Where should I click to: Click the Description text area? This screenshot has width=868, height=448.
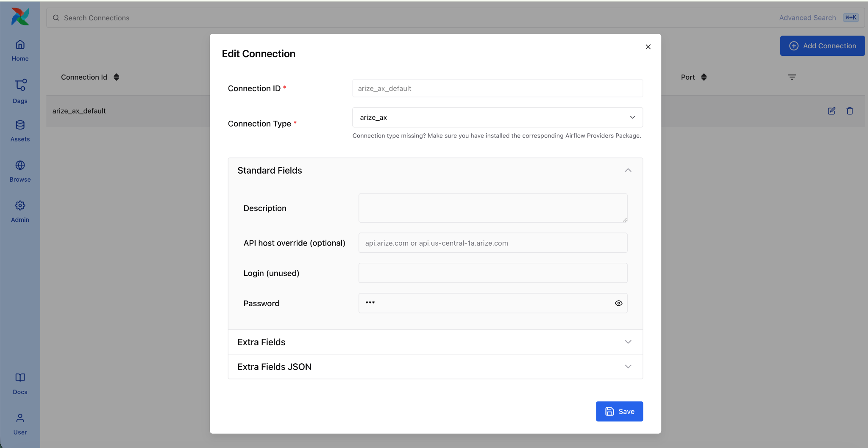[493, 208]
